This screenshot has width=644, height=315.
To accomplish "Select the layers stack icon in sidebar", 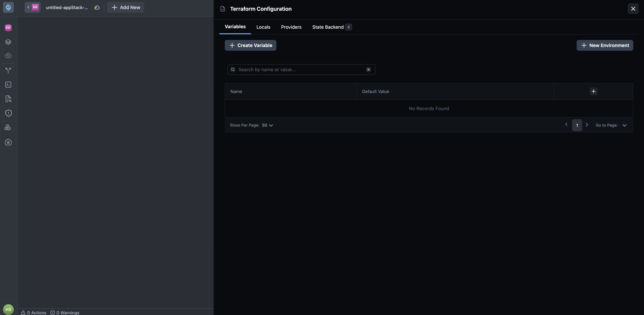I will [8, 42].
